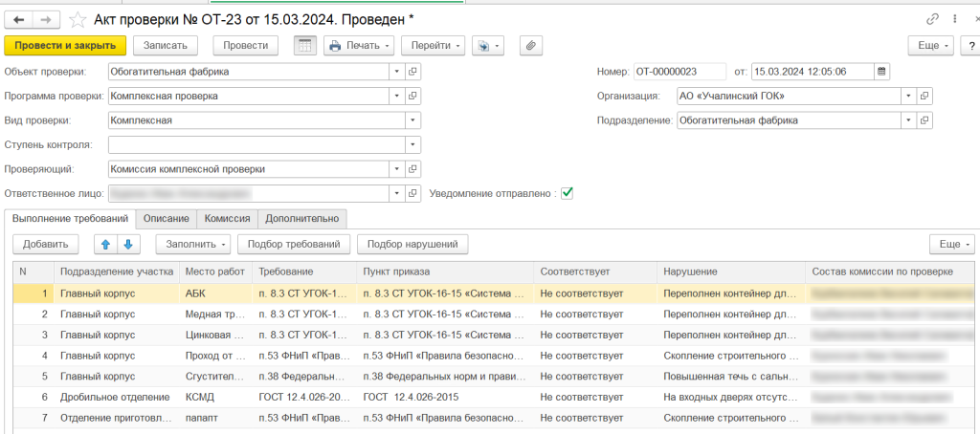Screen dimensions: 980x434
Task: Uncheck the Уведомление отправлено checkbox
Action: click(567, 193)
